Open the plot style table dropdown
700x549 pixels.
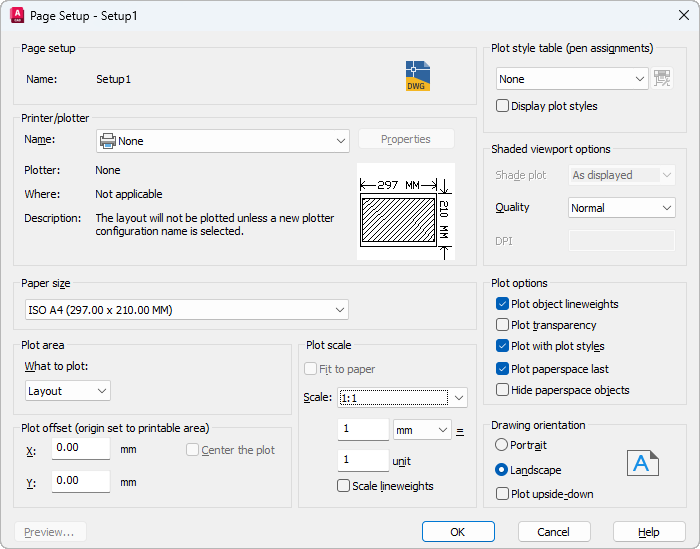(573, 79)
